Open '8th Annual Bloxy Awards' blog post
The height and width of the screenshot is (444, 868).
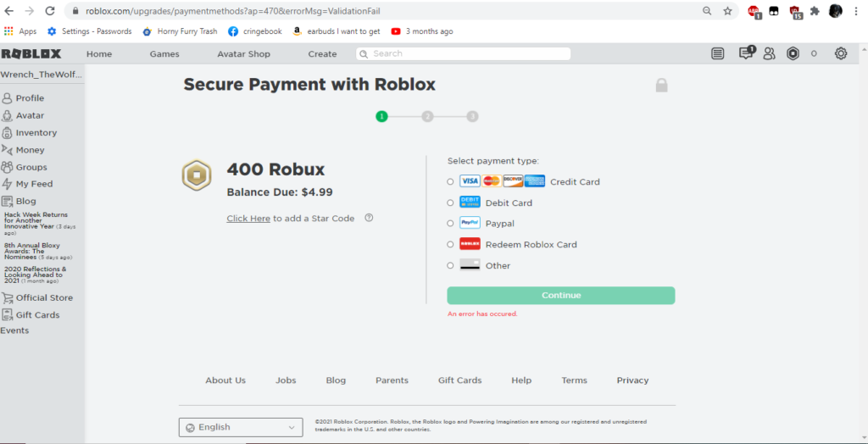[37, 251]
